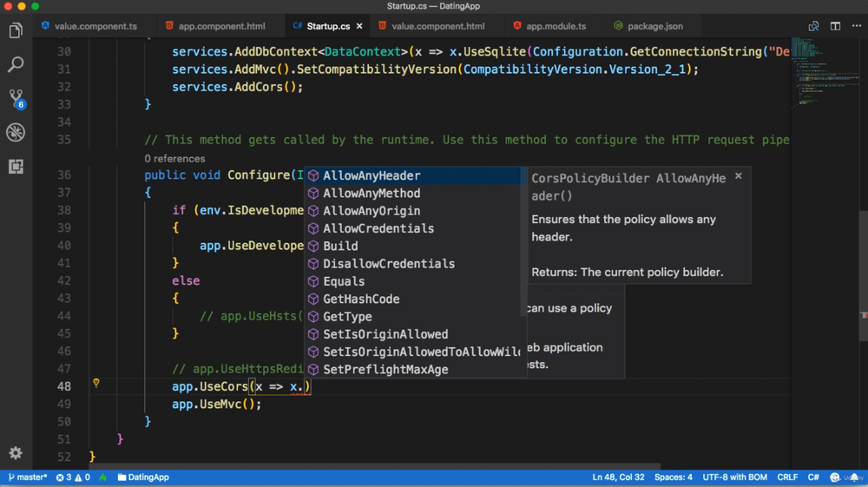Screen dimensions: 868x487
Task: Close the AllowAnyHeader documentation popup
Action: [739, 176]
